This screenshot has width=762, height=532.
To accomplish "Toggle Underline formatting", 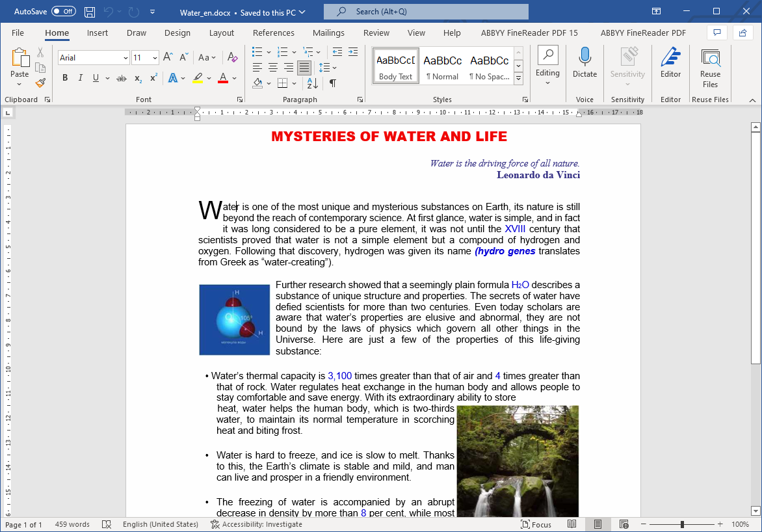I will (96, 78).
